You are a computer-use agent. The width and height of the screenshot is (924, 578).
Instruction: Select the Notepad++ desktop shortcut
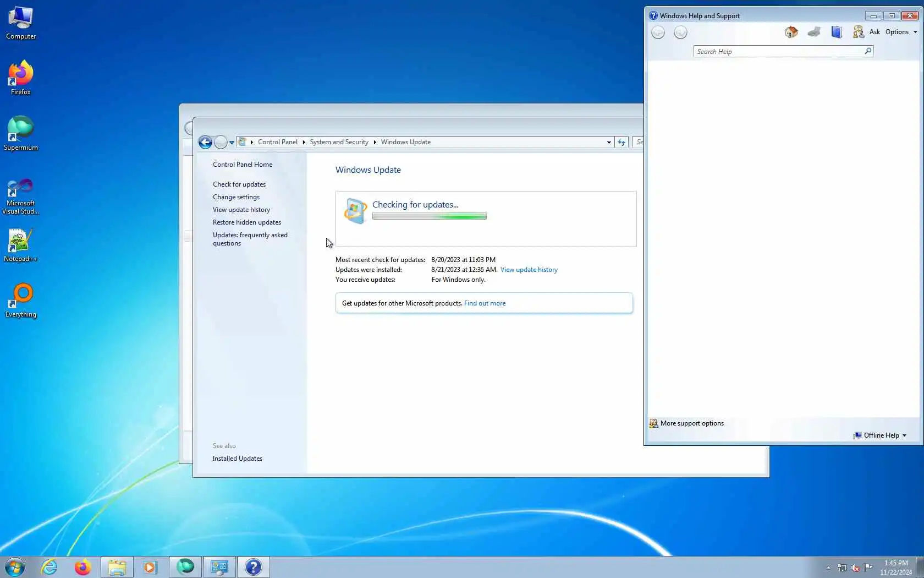pyautogui.click(x=21, y=246)
